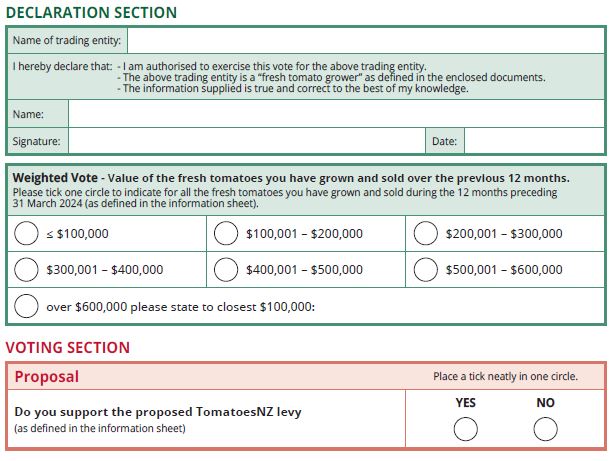Choose the $200,001 – $300,000 circle

tap(426, 234)
